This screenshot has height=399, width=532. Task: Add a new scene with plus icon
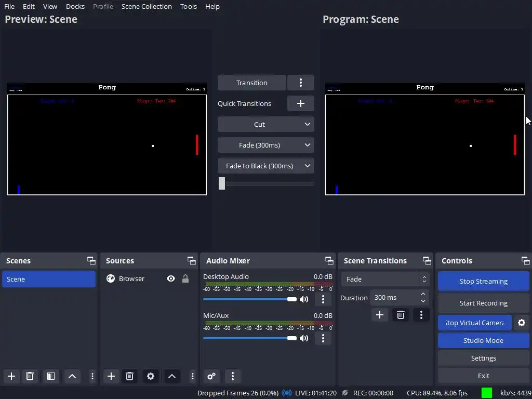click(11, 376)
